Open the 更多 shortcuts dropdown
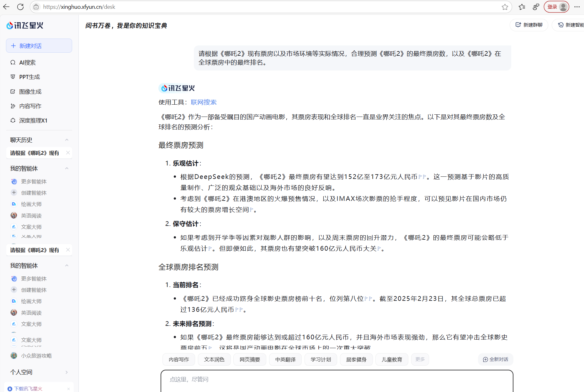The image size is (584, 392). [x=420, y=359]
